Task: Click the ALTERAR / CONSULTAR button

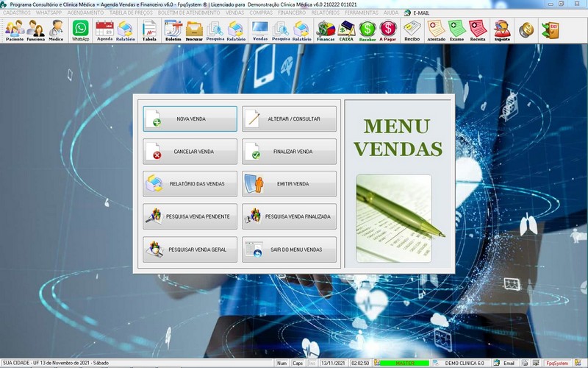Action: click(289, 118)
